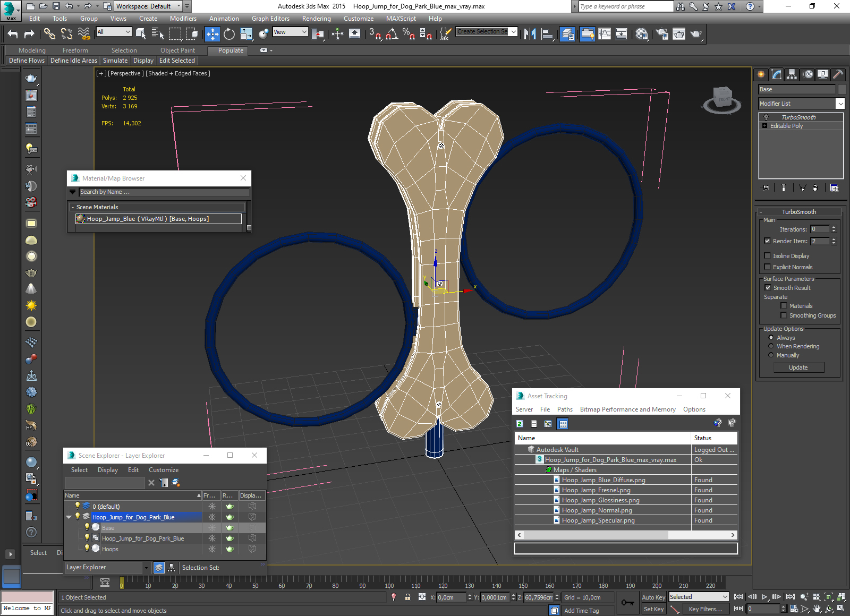Click the Render Production teapot icon
850x616 pixels.
tap(696, 34)
